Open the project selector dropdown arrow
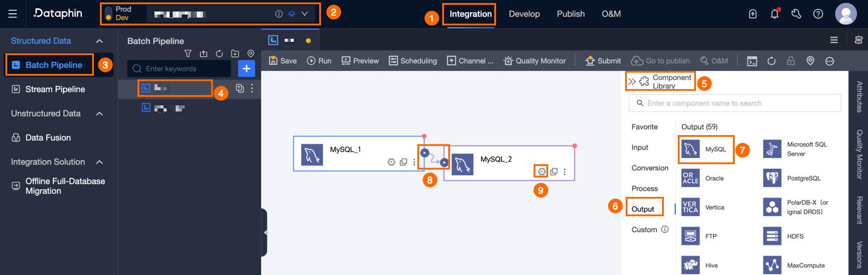 pos(305,14)
